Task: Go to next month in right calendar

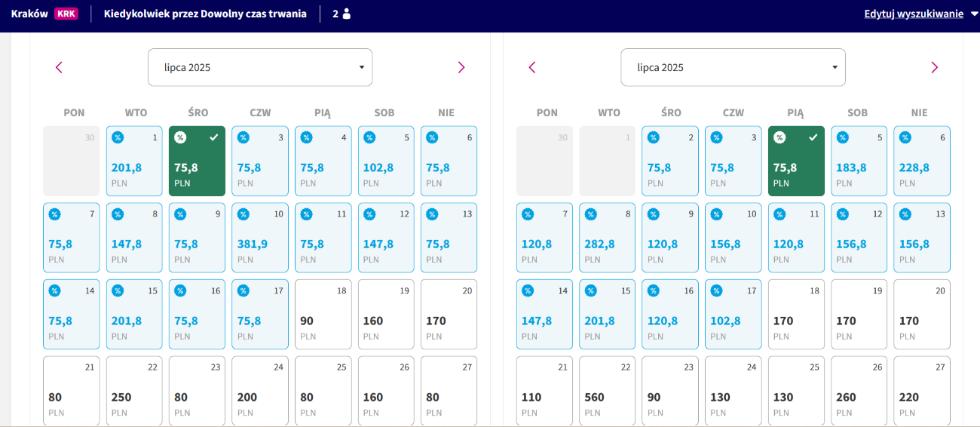Action: (934, 67)
